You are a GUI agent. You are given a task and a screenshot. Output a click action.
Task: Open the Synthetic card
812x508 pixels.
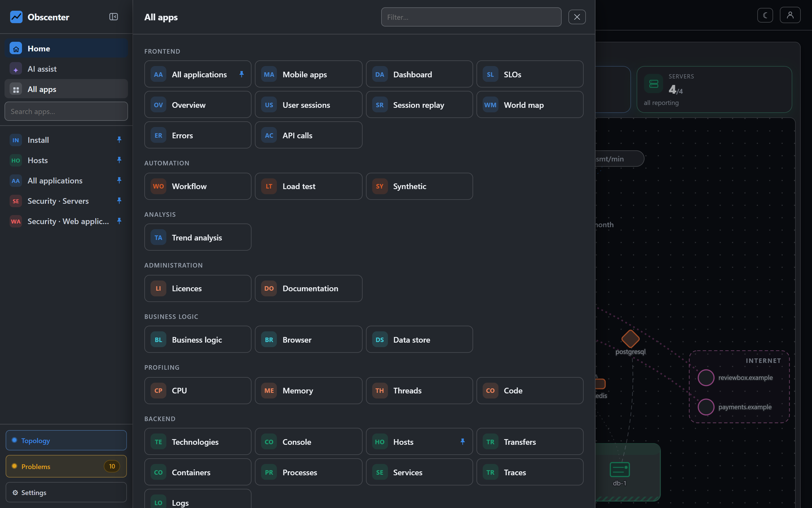(420, 186)
